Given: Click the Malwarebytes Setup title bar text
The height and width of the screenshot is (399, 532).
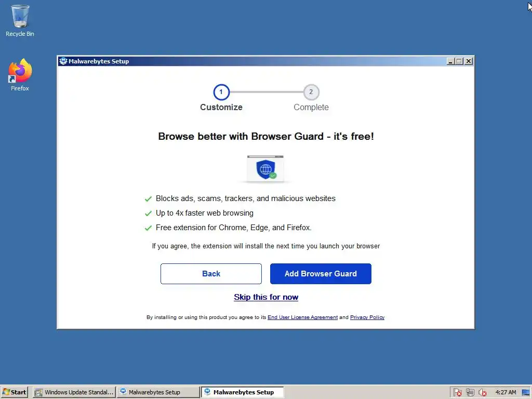Looking at the screenshot, I should [99, 61].
